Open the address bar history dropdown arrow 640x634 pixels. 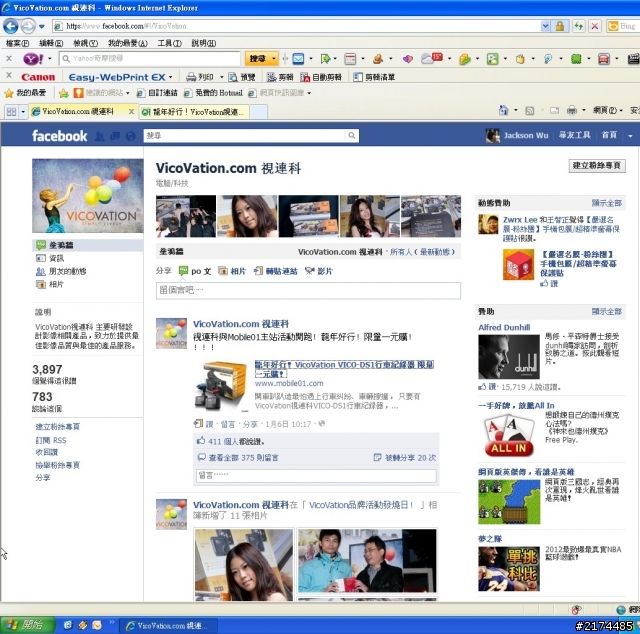coord(545,27)
